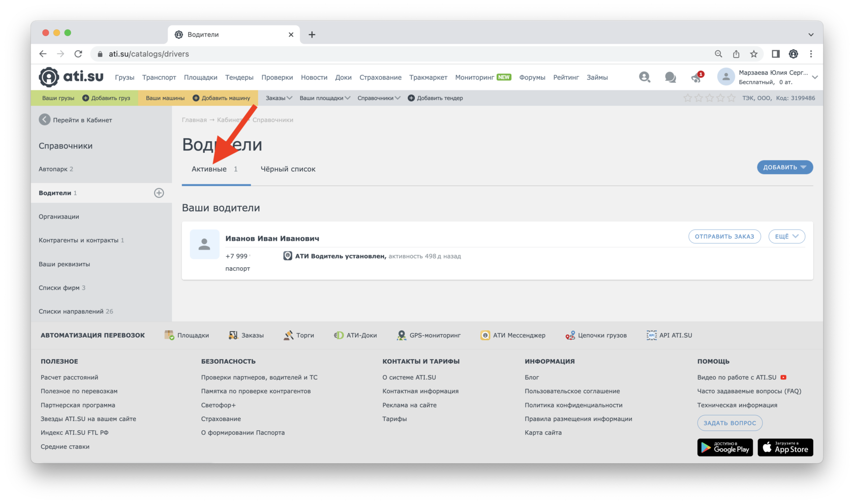
Task: Open a new browser tab
Action: pos(312,35)
